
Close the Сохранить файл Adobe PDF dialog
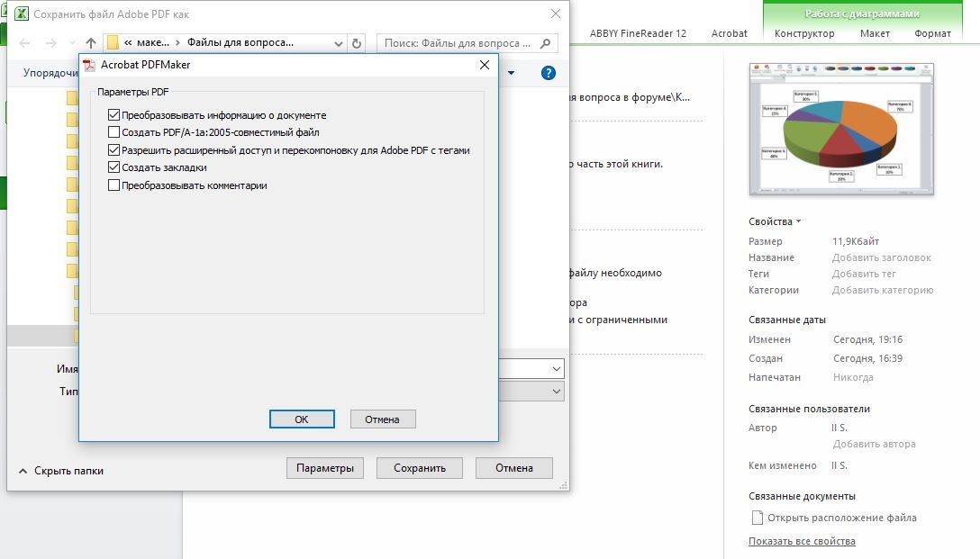[x=555, y=14]
